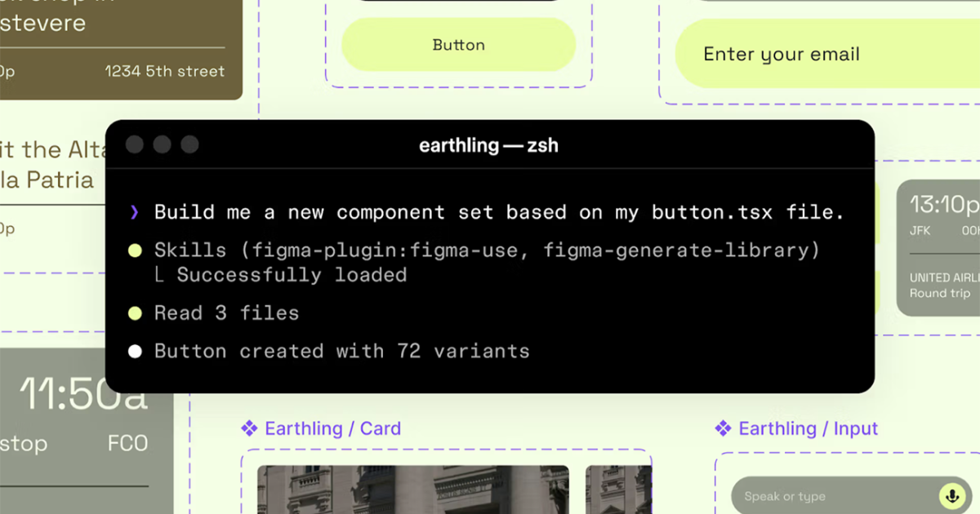The image size is (980, 514).
Task: Select the large building image in the Card
Action: point(412,490)
